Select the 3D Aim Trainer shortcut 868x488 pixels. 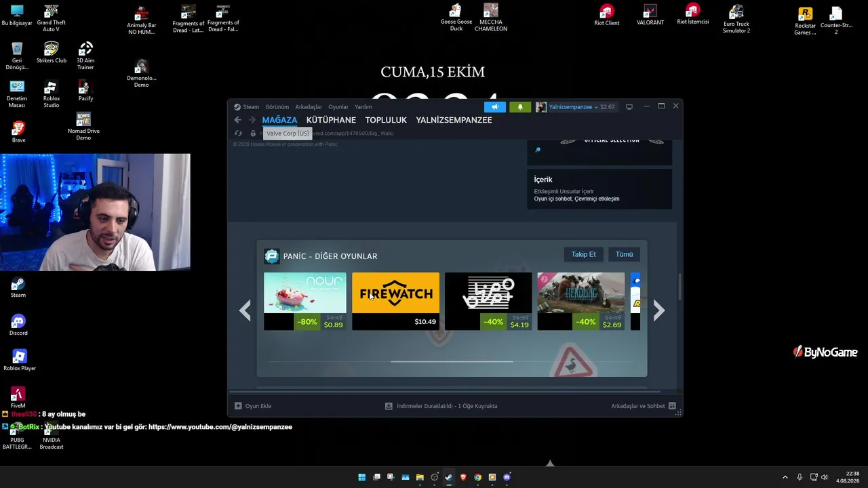[x=85, y=56]
